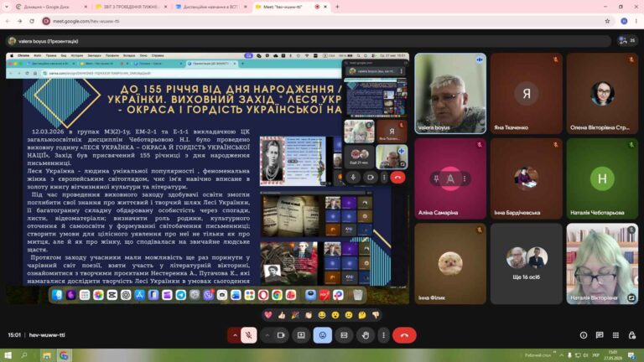Viewport: 644px width, 362px height.
Task: Send the clapping hands reaction
Action: pyautogui.click(x=309, y=315)
